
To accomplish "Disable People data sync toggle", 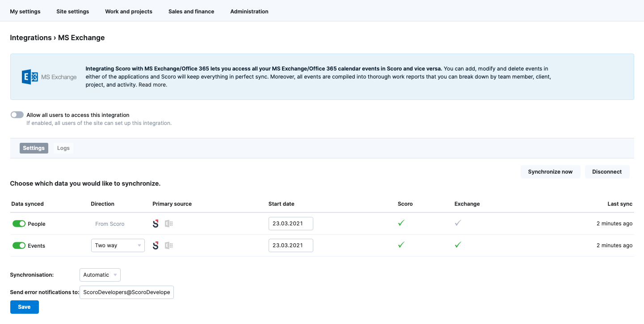I will pos(19,224).
